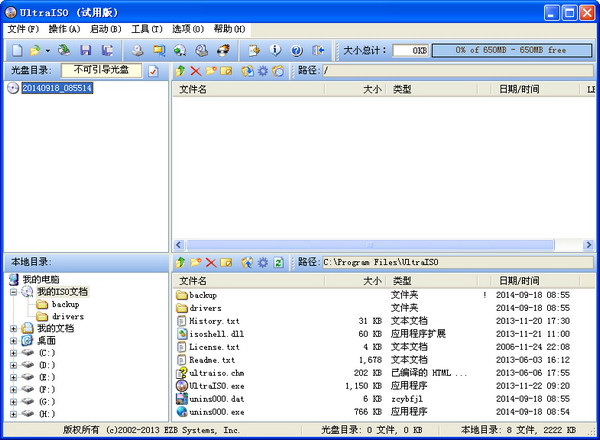Expand the 我的文档 tree node

[x=13, y=328]
